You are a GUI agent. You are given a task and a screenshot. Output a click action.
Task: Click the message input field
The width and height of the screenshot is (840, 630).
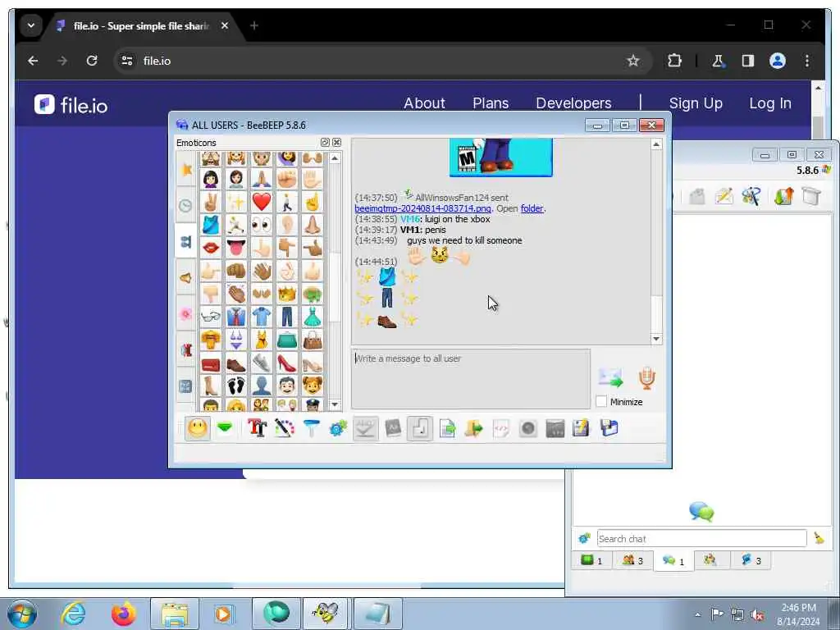click(x=471, y=379)
